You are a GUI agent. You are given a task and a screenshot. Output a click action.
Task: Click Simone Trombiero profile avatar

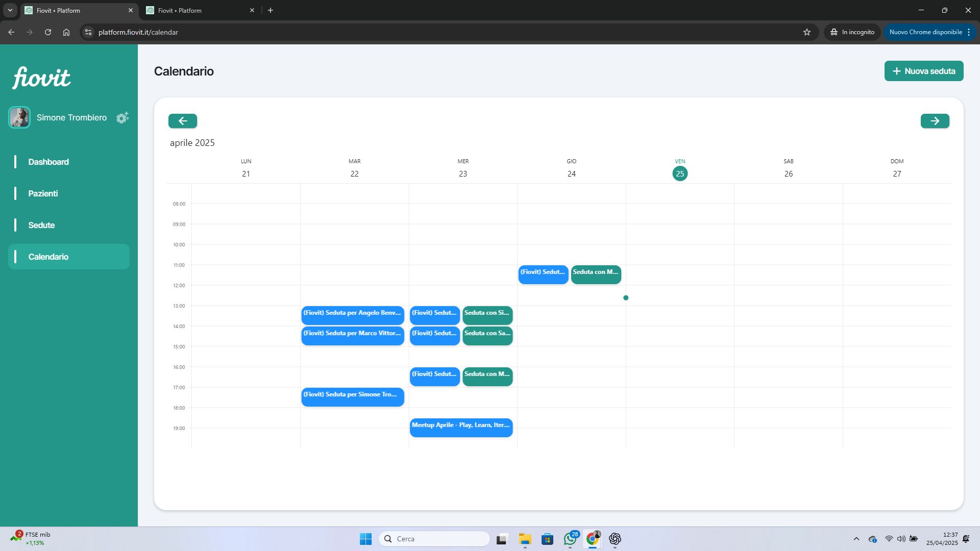[19, 117]
